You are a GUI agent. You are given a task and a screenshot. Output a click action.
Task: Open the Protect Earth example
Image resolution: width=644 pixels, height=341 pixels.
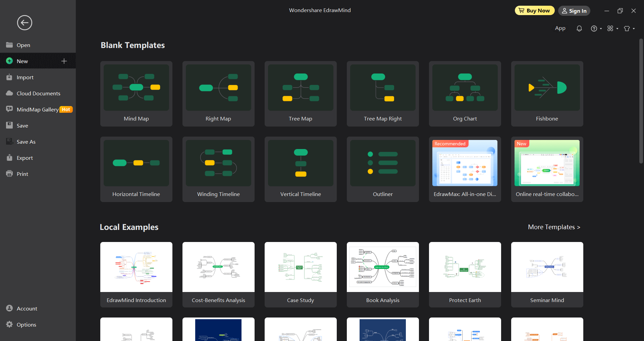click(465, 275)
